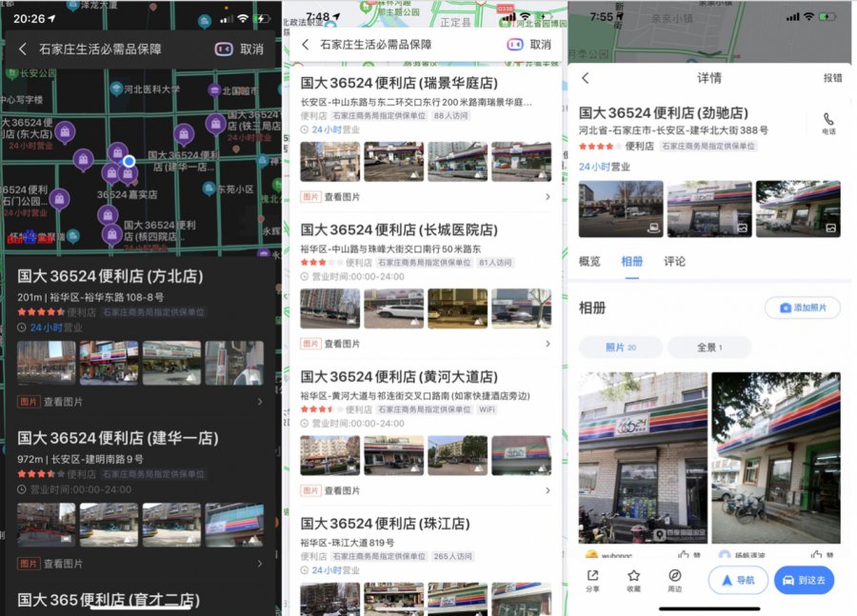Open last photo thumbnail of 黄河大道店
The width and height of the screenshot is (857, 616).
pos(522,455)
